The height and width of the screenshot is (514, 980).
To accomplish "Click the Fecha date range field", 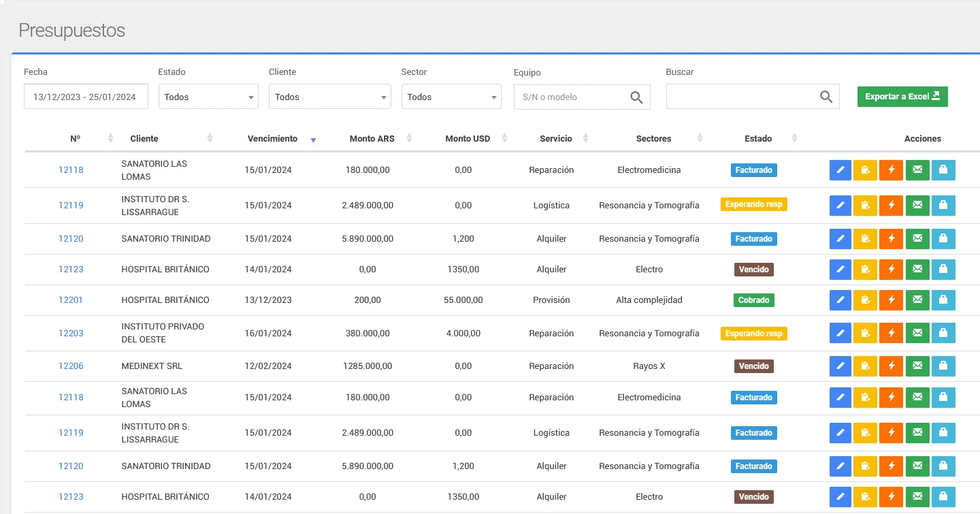I will pos(86,97).
